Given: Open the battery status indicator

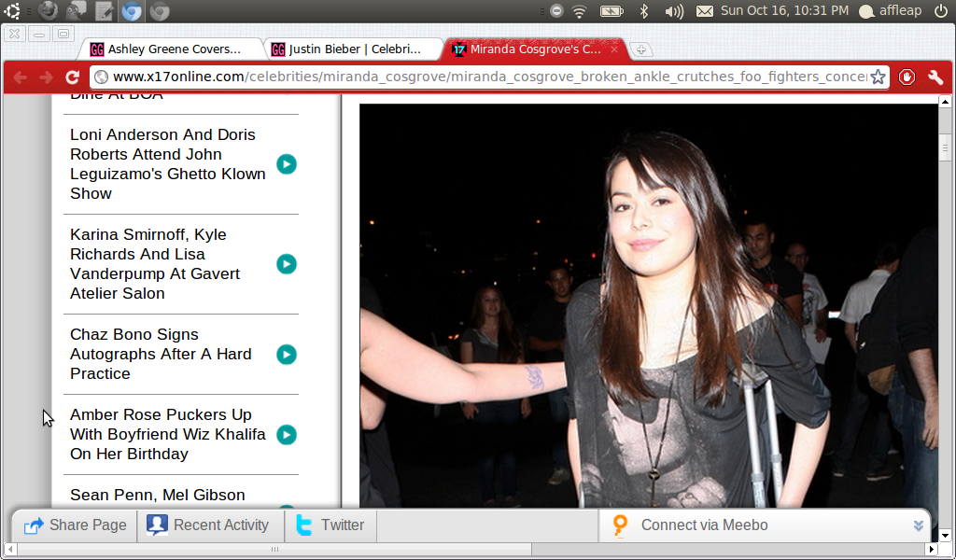Looking at the screenshot, I should click(612, 11).
